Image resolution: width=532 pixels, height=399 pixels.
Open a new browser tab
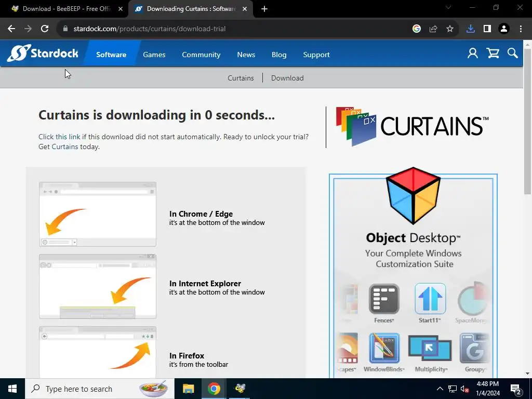pos(264,9)
